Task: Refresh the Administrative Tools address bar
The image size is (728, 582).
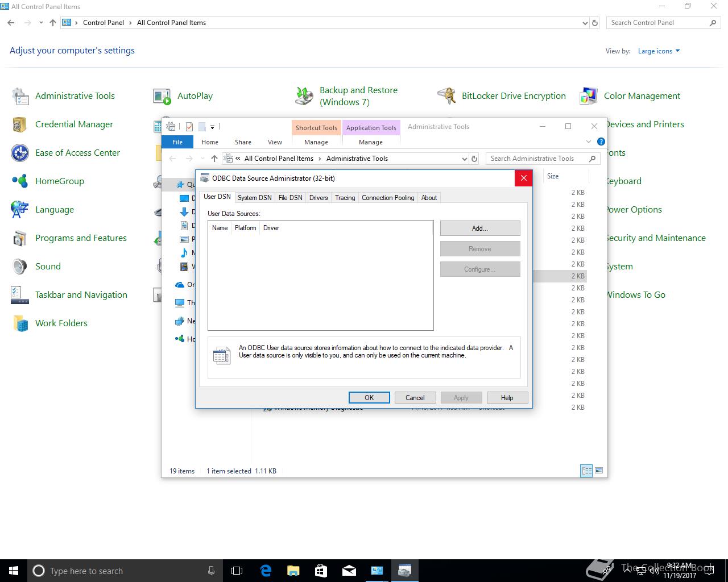Action: tap(474, 159)
